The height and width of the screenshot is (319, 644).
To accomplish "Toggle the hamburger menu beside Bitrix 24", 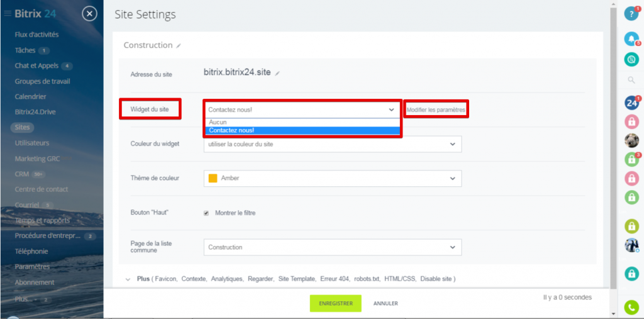I will (x=8, y=14).
